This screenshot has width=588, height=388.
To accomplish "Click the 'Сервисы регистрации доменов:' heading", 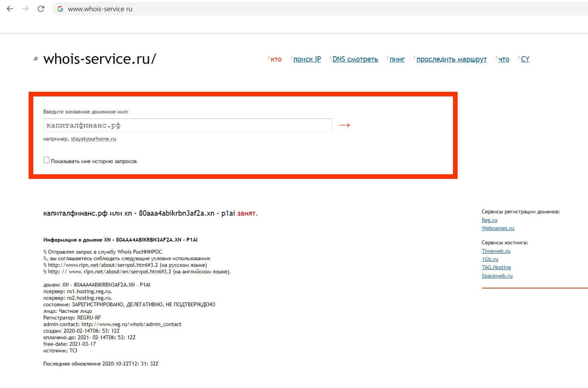I will [521, 212].
